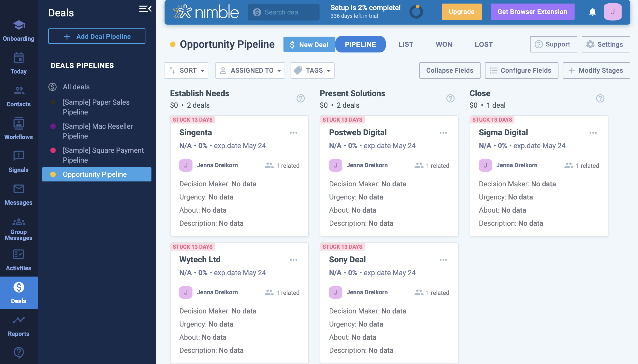The width and height of the screenshot is (638, 364).
Task: Open the TAGS filter dropdown
Action: [x=312, y=71]
